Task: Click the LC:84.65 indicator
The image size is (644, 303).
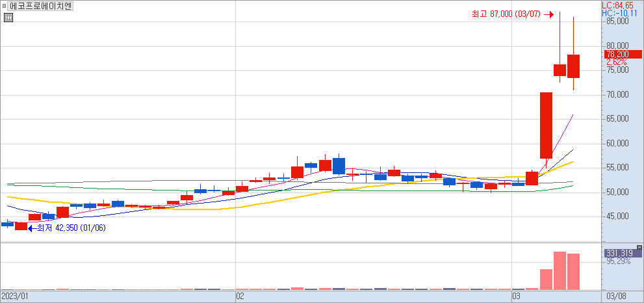Action: [x=617, y=5]
